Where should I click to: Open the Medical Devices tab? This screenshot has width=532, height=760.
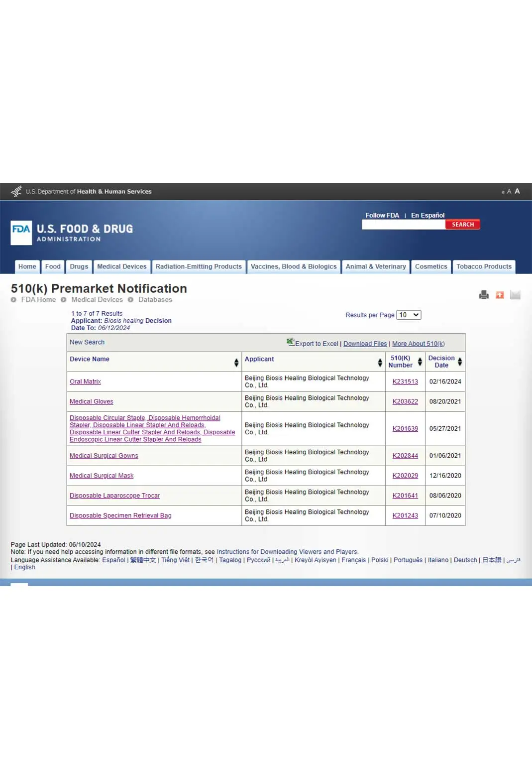121,266
